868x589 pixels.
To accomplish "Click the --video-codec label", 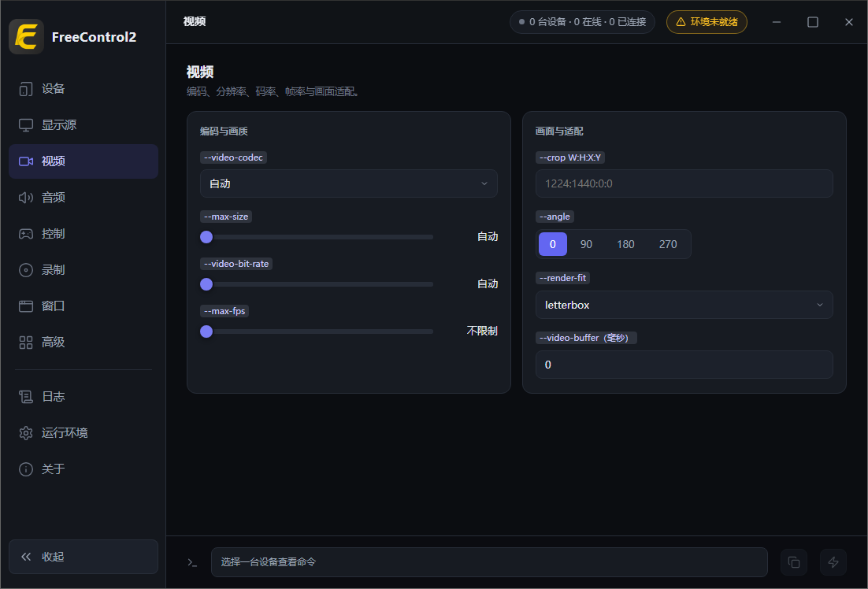I will [234, 157].
